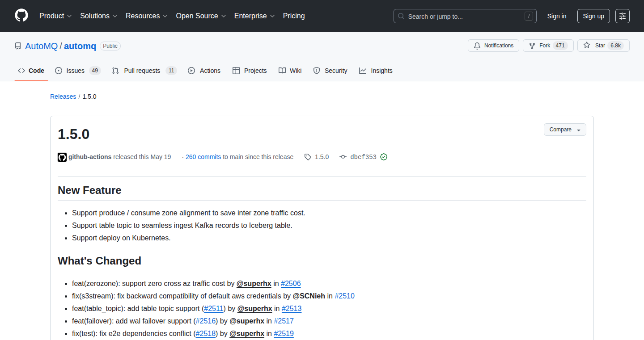
Task: Click the github-actions avatar icon
Action: (x=62, y=157)
